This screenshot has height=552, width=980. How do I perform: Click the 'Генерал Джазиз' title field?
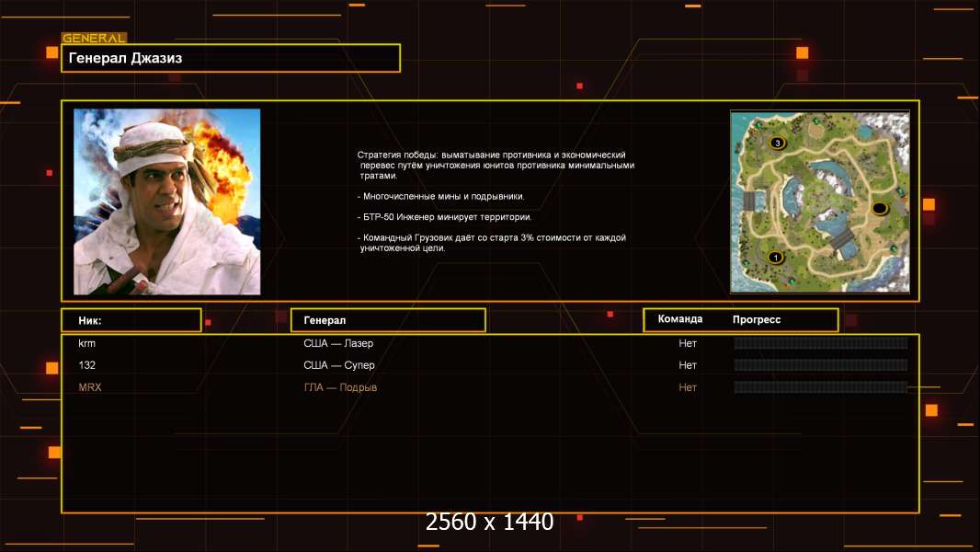point(231,58)
